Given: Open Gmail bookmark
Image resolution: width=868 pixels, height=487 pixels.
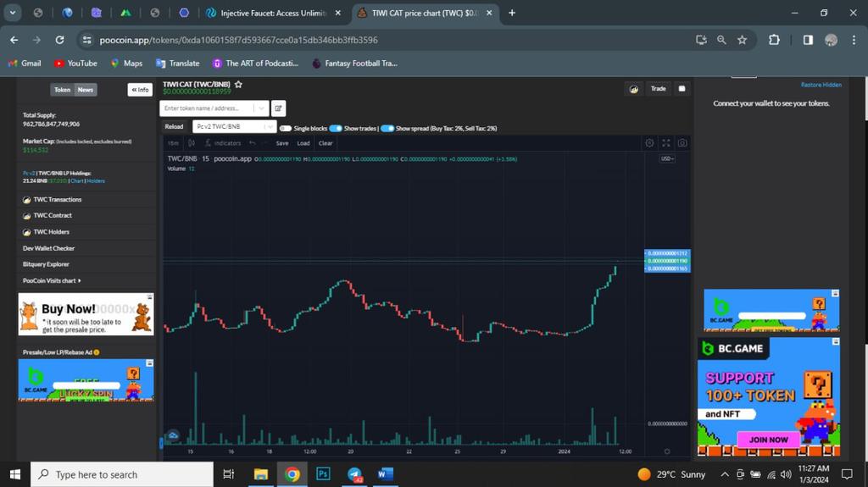Looking at the screenshot, I should coord(25,63).
